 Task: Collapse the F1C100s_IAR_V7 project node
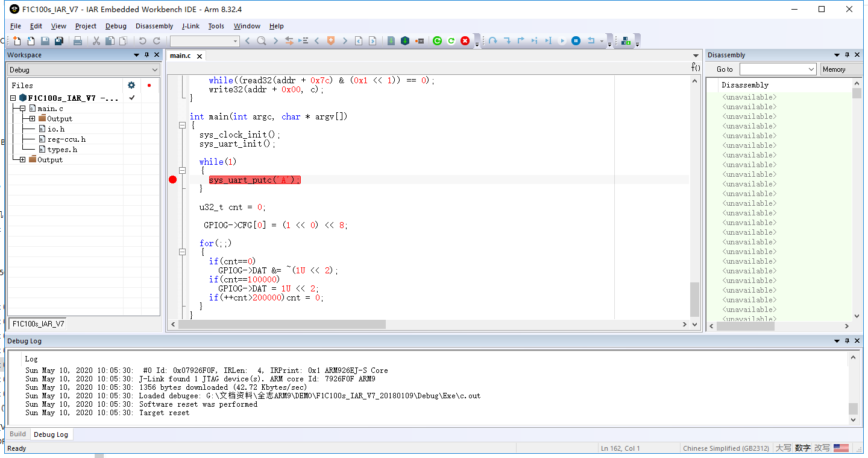click(x=13, y=98)
